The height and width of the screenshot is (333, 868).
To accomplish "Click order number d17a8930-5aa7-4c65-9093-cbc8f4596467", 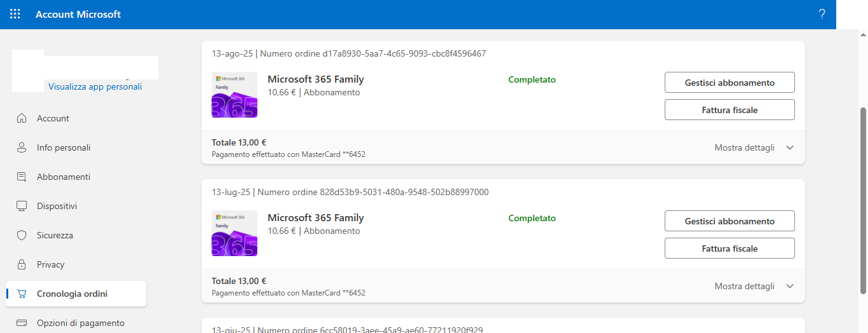I will [x=404, y=53].
